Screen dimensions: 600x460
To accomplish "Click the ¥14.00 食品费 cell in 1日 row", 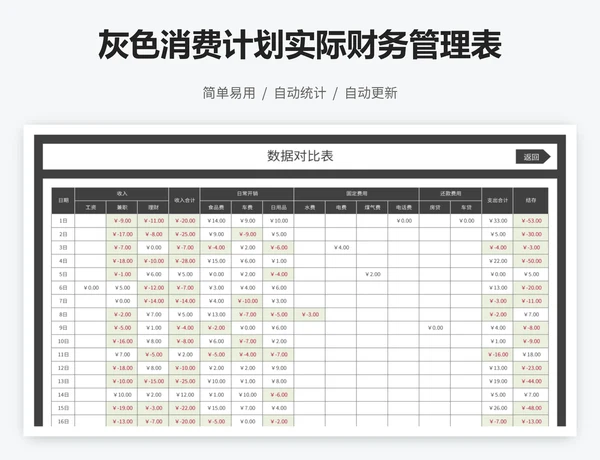I will (x=216, y=221).
